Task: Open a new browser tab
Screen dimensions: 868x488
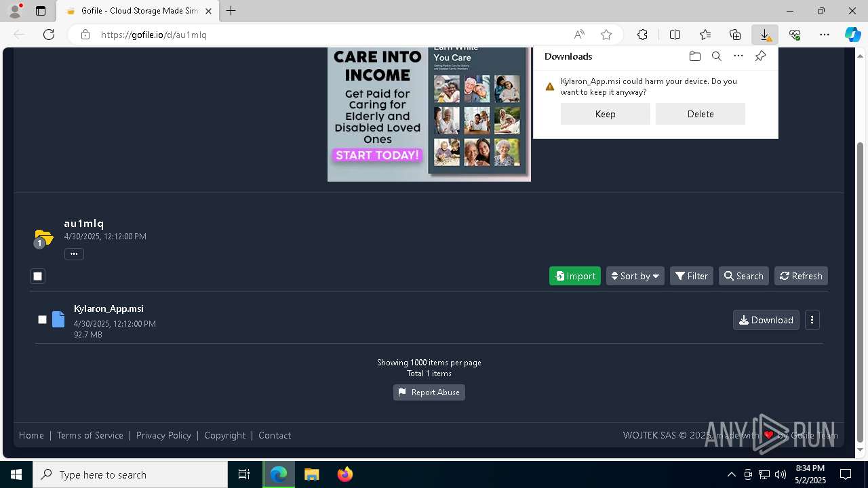Action: tap(231, 11)
